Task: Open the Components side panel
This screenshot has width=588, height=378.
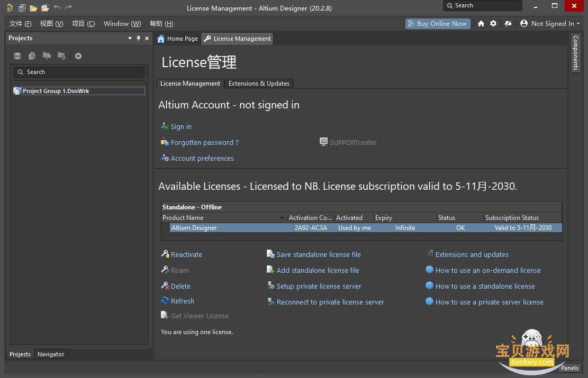Action: (x=576, y=53)
